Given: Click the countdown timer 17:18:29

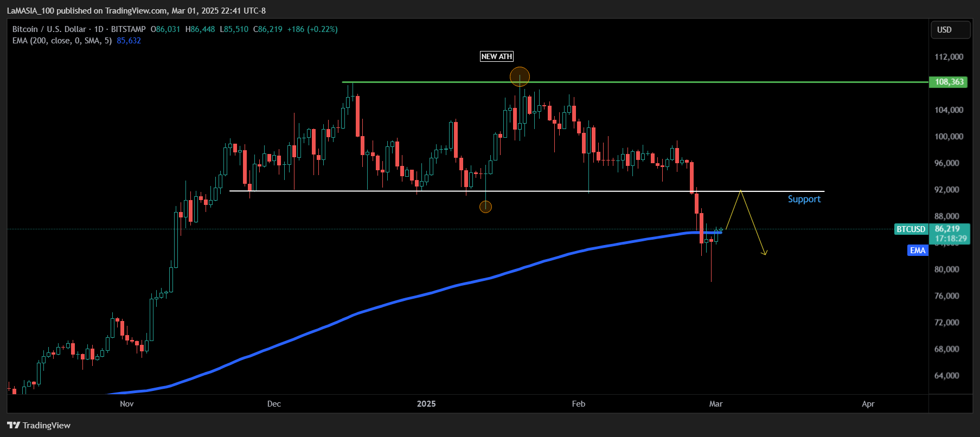Looking at the screenshot, I should (951, 239).
